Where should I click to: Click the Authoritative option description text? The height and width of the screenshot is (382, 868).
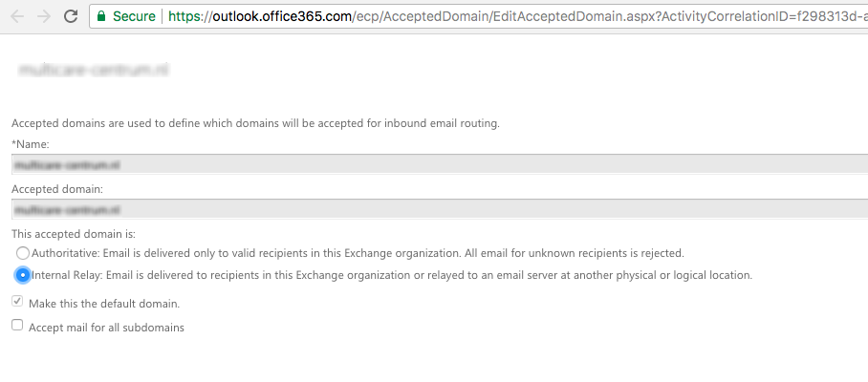358,254
